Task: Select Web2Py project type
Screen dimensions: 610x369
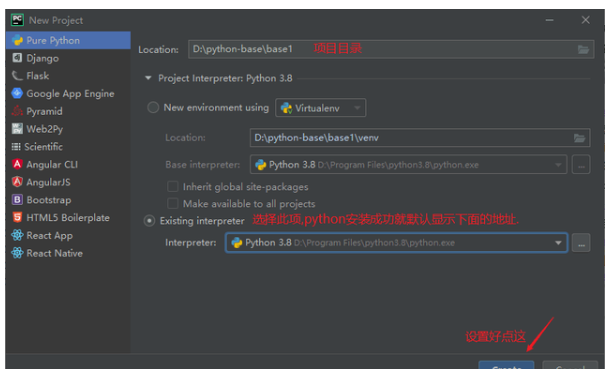Action: tap(68, 129)
